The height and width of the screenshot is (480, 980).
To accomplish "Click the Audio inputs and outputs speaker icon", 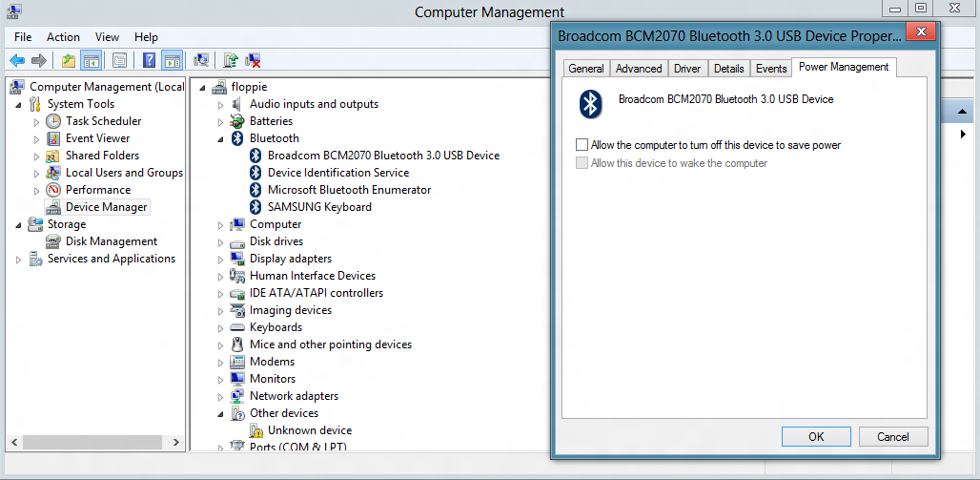I will click(x=237, y=104).
